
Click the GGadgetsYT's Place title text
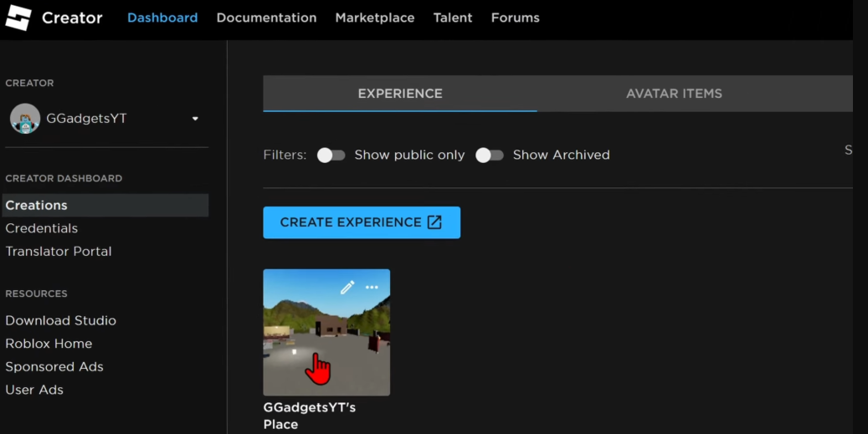coord(310,416)
